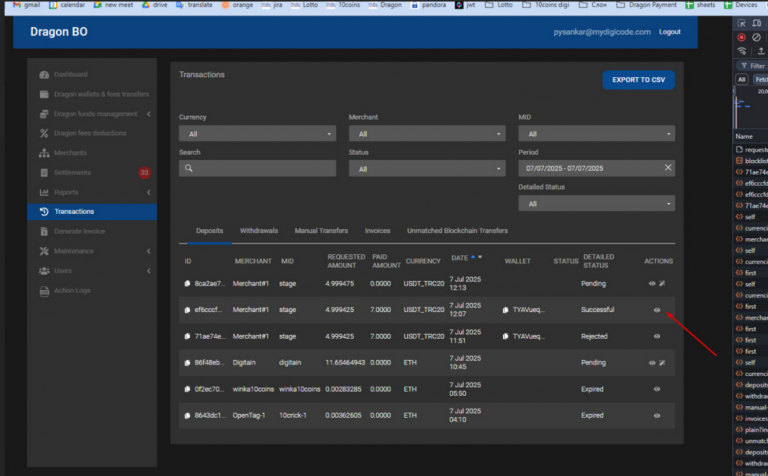Click the 11.65464943 requested amount cell
The image size is (768, 476).
click(345, 363)
